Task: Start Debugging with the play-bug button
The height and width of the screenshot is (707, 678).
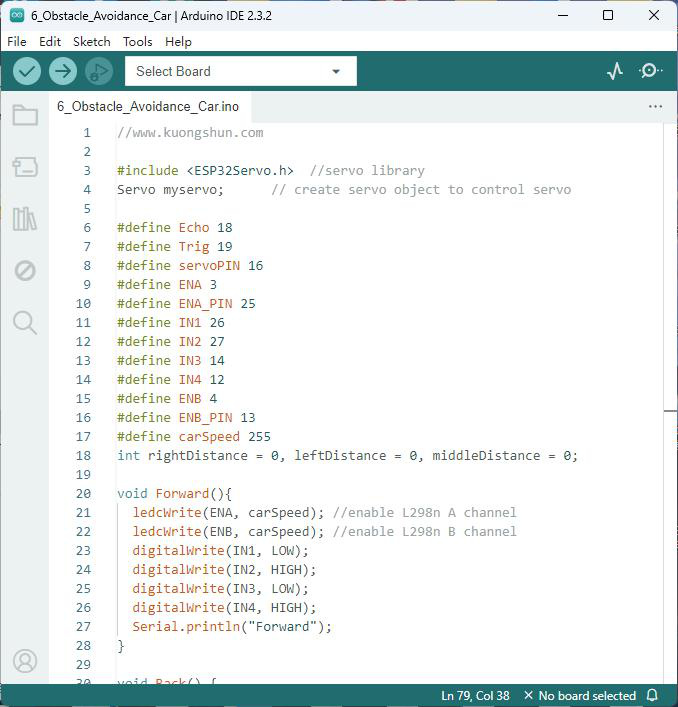Action: click(99, 71)
